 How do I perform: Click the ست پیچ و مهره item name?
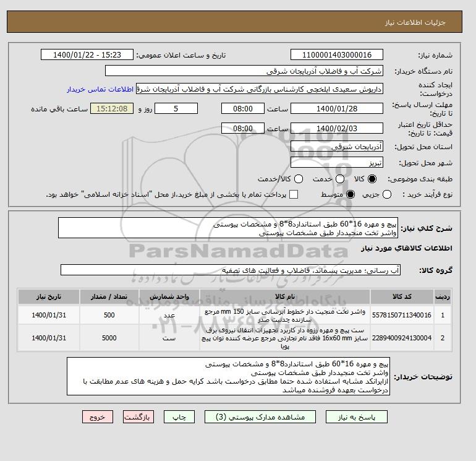coord(285,338)
